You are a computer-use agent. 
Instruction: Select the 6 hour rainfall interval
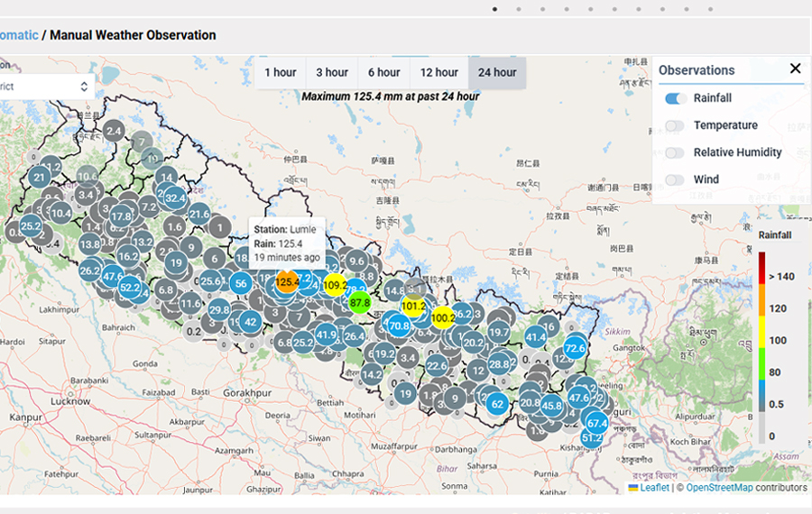click(x=383, y=72)
